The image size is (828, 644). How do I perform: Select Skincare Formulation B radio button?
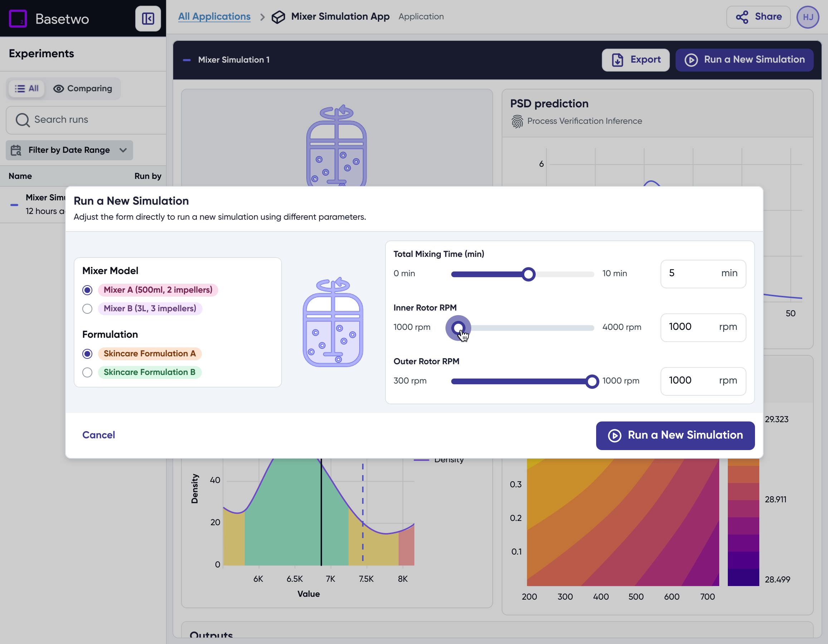tap(88, 372)
